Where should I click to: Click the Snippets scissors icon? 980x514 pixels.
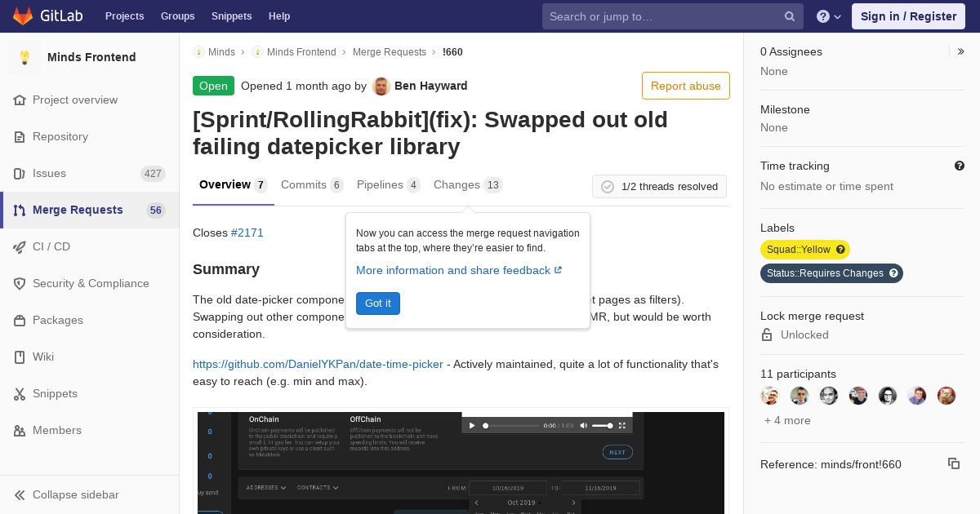[x=20, y=393]
